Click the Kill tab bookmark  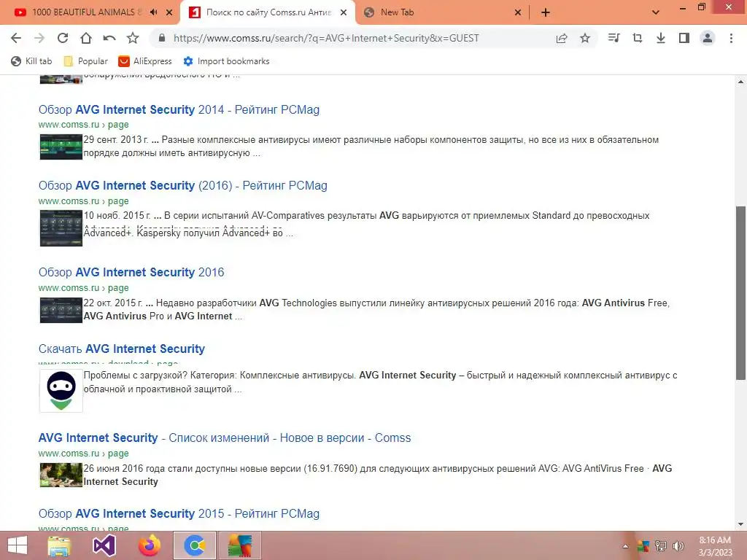(x=31, y=61)
